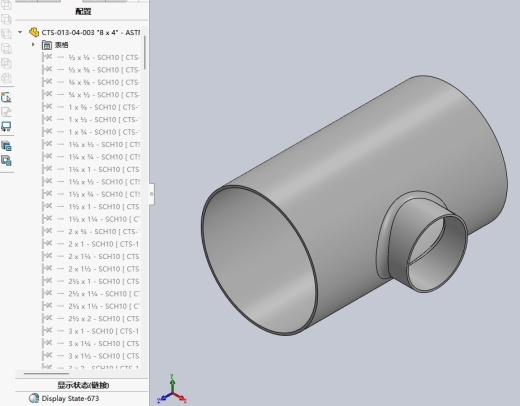
Task: Click the 表格 table folder icon
Action: [47, 45]
